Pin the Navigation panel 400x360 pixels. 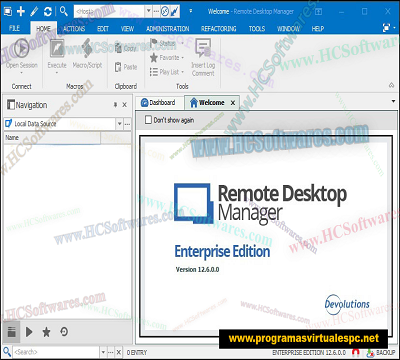point(115,105)
